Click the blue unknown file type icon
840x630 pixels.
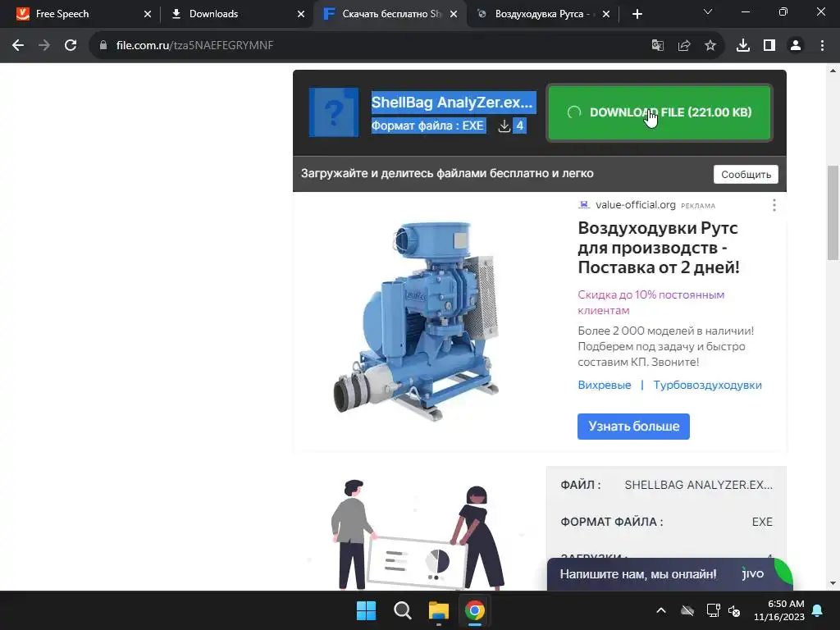pyautogui.click(x=334, y=112)
